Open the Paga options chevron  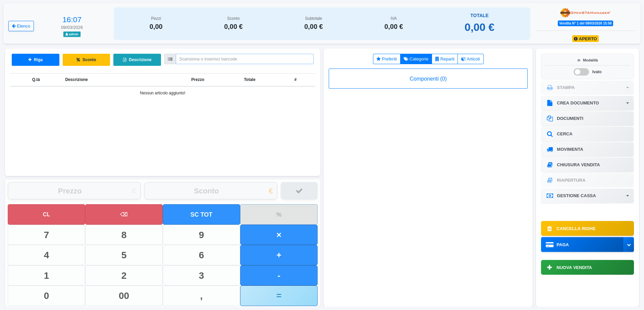629,245
